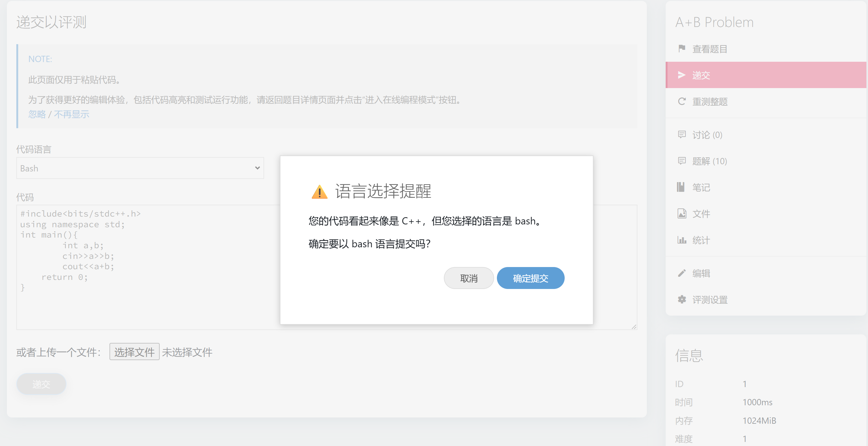This screenshot has width=868, height=446.
Task: Open the Bash language dropdown
Action: coord(140,168)
